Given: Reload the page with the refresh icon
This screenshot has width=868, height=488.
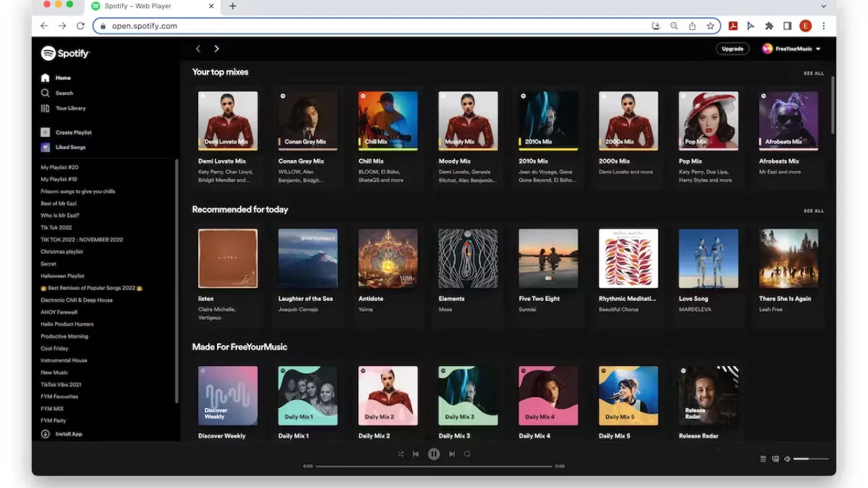Looking at the screenshot, I should (80, 26).
